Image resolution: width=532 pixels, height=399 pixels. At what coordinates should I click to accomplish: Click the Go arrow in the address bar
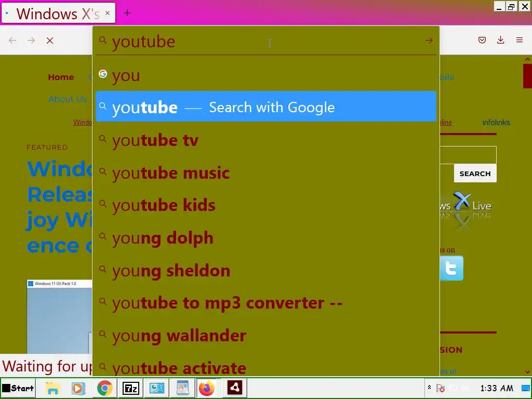coord(429,41)
